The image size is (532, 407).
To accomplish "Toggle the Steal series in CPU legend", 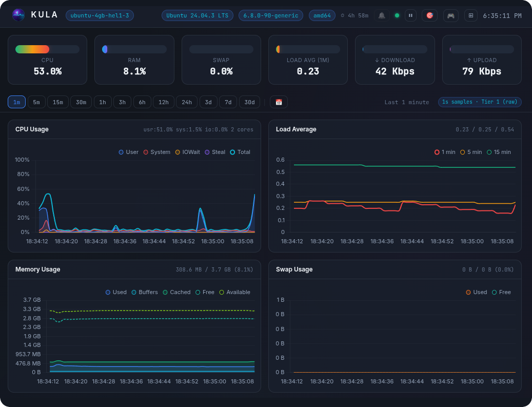I will point(215,152).
